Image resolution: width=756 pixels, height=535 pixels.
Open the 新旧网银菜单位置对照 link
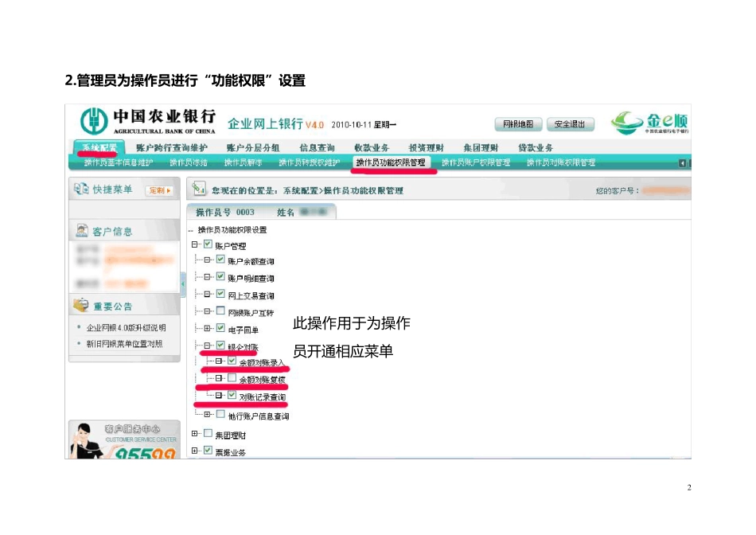coord(124,344)
